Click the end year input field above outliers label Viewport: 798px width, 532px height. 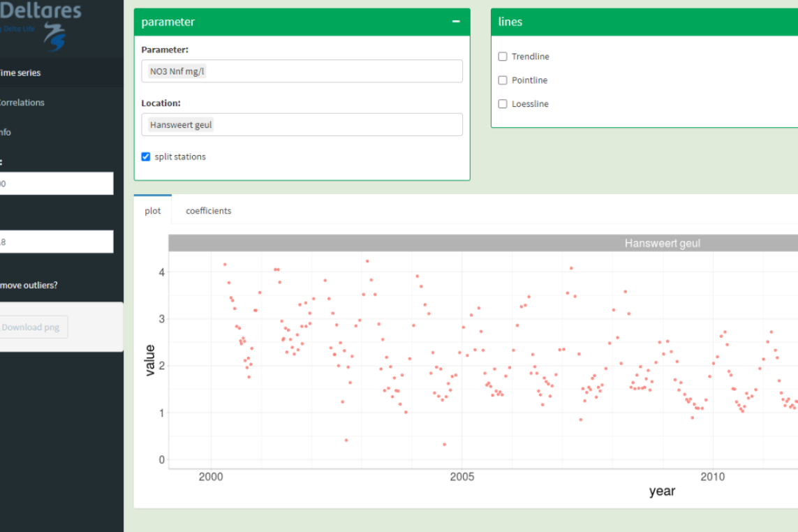[56, 242]
